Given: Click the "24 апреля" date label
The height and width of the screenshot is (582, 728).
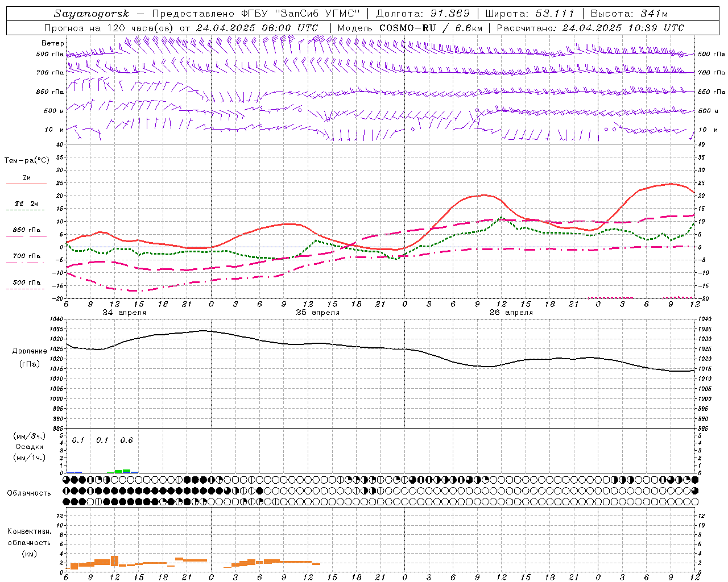Looking at the screenshot, I should pyautogui.click(x=124, y=313).
